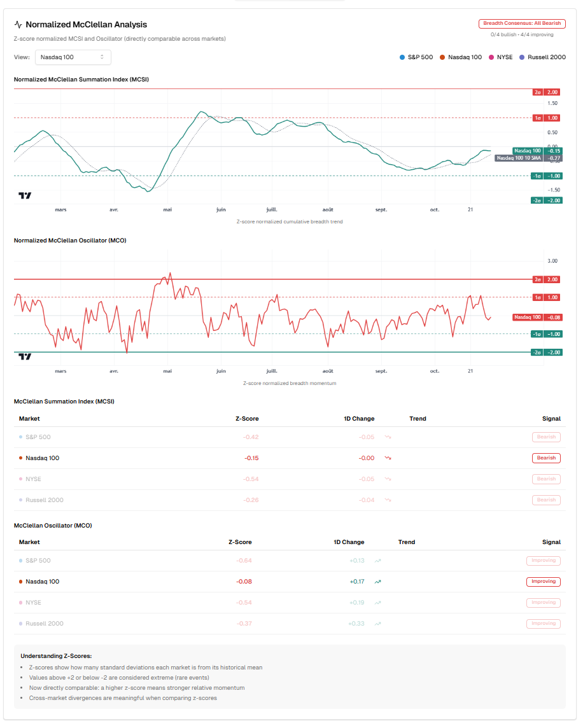The image size is (583, 728).
Task: Click the -0.08 Z-Score in MCO table
Action: 244,582
